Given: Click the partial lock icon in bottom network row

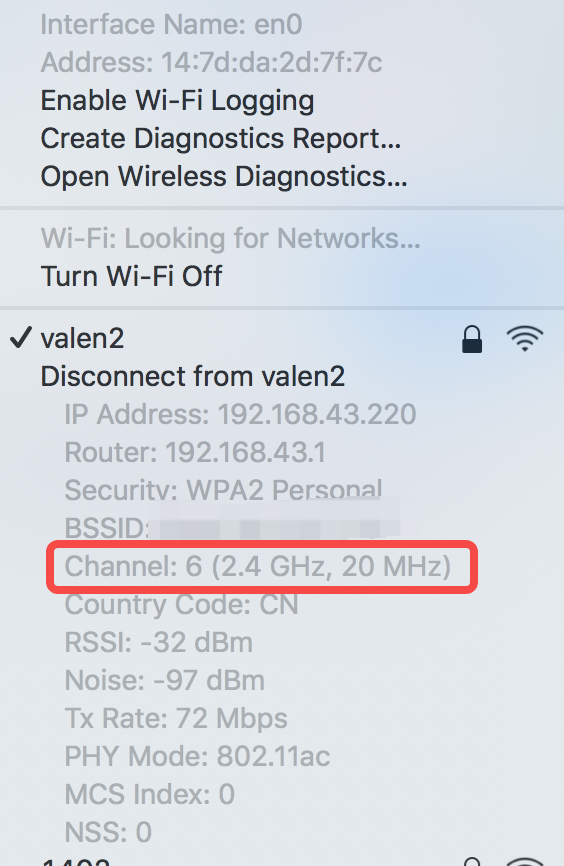Looking at the screenshot, I should click(x=472, y=862).
